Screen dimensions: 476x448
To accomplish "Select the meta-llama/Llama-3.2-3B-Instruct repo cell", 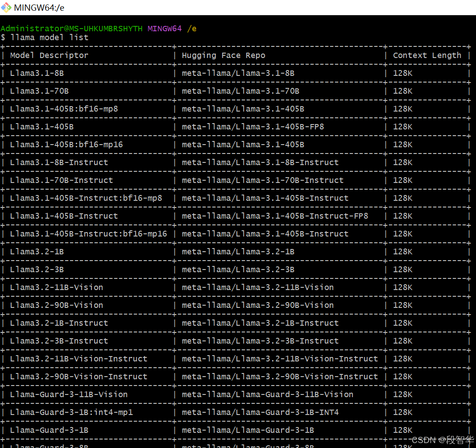I will click(x=260, y=341).
